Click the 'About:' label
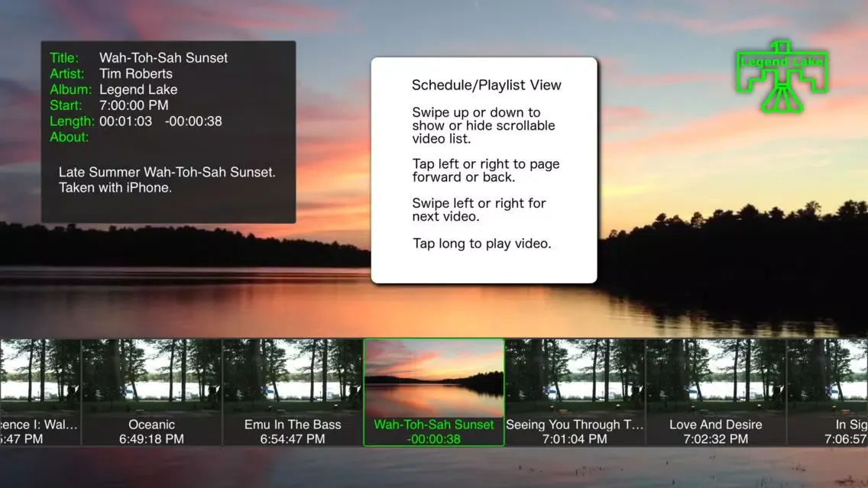868x488 pixels. pyautogui.click(x=70, y=137)
